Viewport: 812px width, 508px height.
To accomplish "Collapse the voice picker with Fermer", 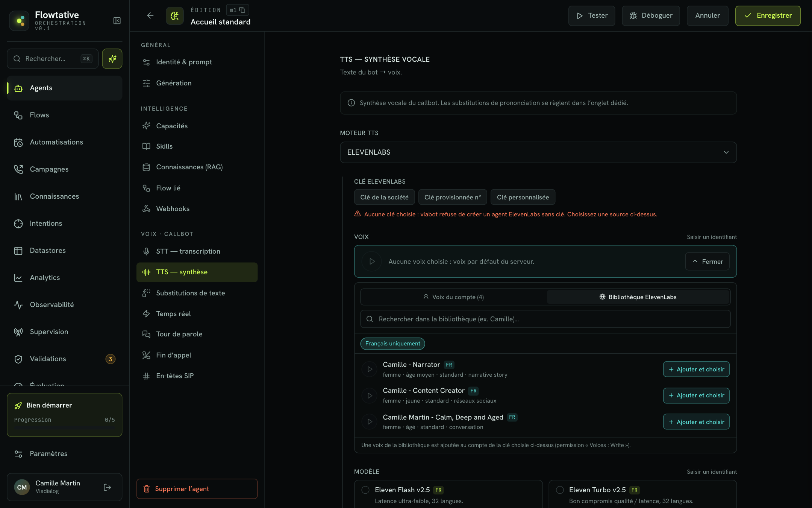I will (707, 262).
